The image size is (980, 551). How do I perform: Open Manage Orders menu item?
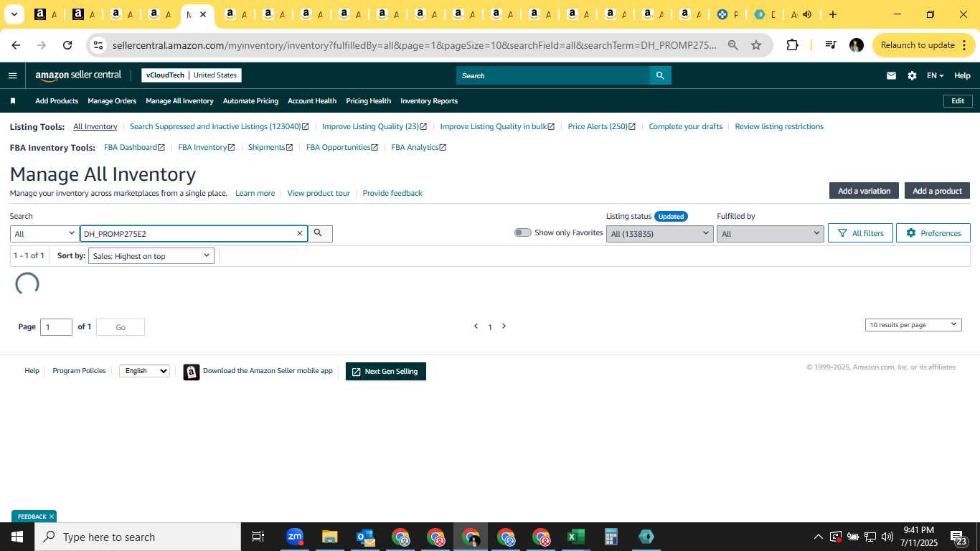click(112, 101)
